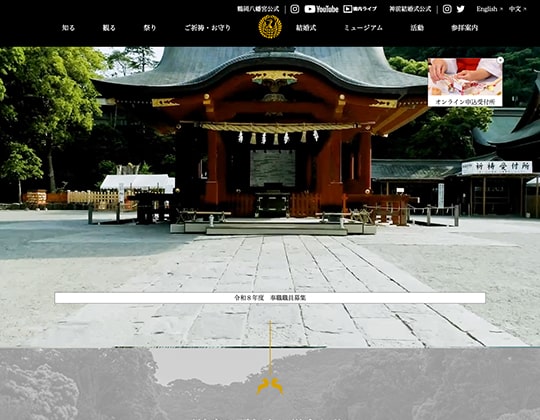
Task: Open the wedding Instagram icon
Action: tap(447, 9)
